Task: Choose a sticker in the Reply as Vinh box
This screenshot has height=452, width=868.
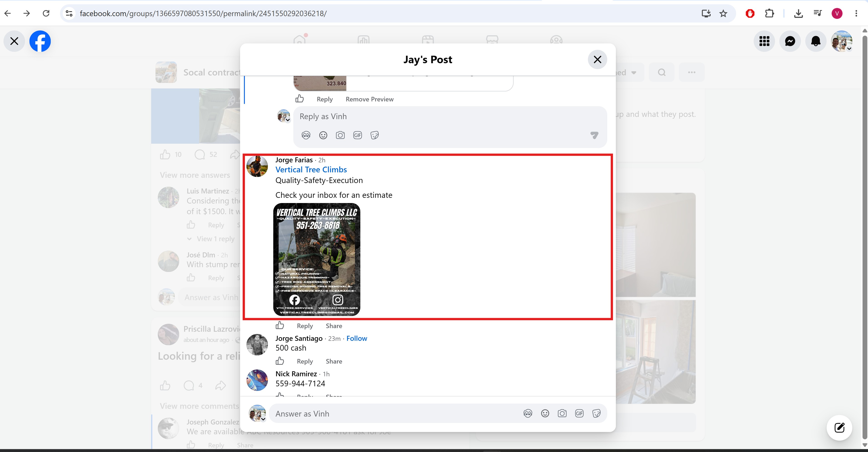Action: tap(375, 135)
